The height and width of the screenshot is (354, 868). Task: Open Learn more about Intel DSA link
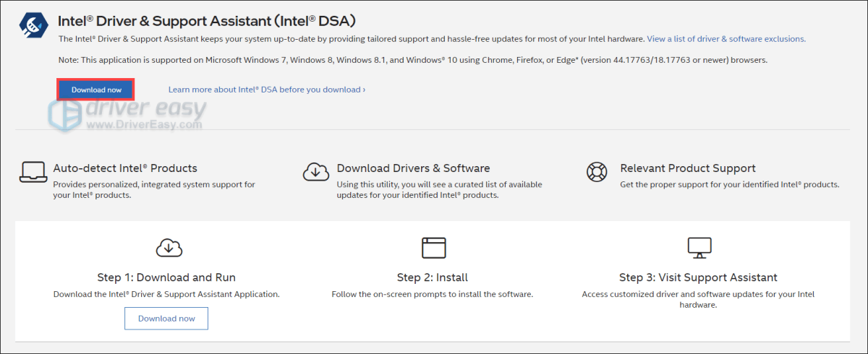pos(266,90)
